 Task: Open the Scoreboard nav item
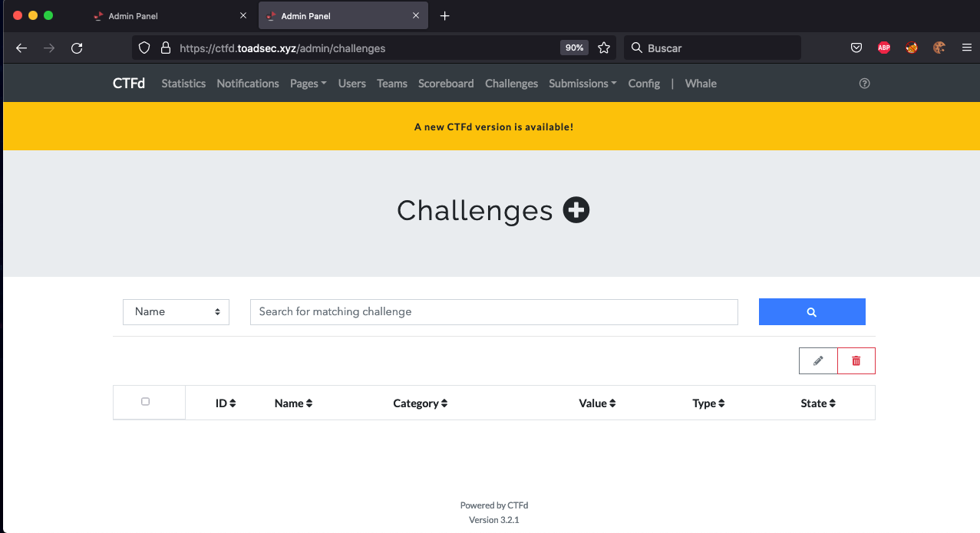coord(446,84)
